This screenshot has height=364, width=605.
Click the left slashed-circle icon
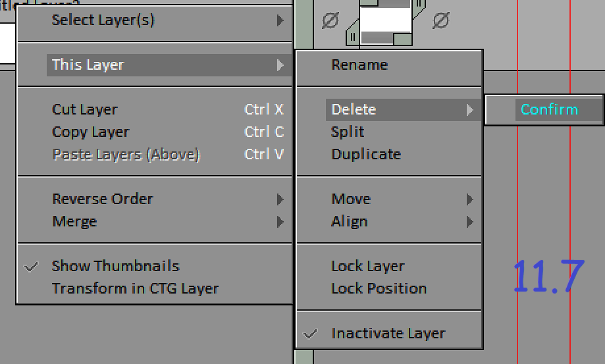pyautogui.click(x=330, y=20)
